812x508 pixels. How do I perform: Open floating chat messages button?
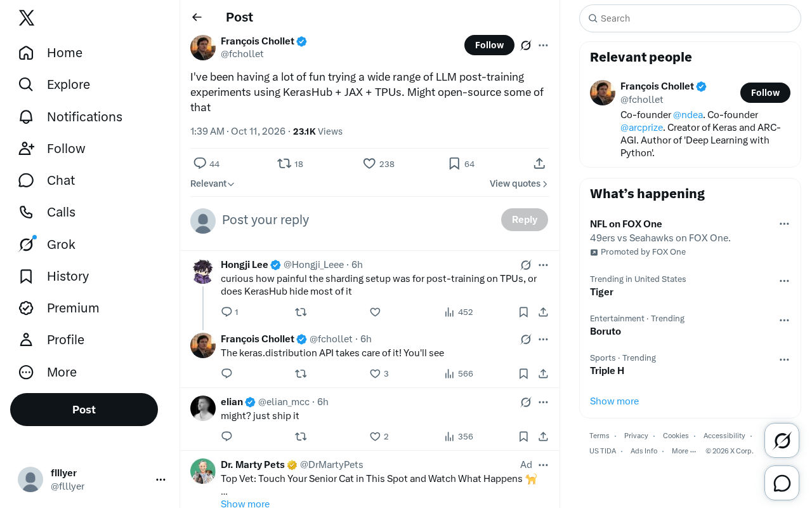(782, 483)
